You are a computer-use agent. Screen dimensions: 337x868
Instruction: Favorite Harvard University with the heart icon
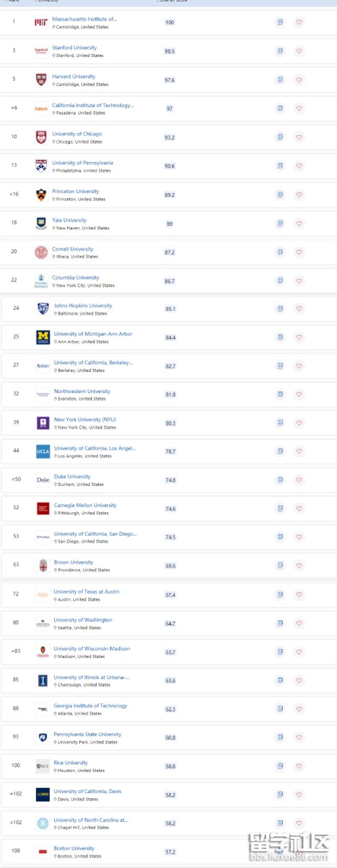(x=299, y=80)
